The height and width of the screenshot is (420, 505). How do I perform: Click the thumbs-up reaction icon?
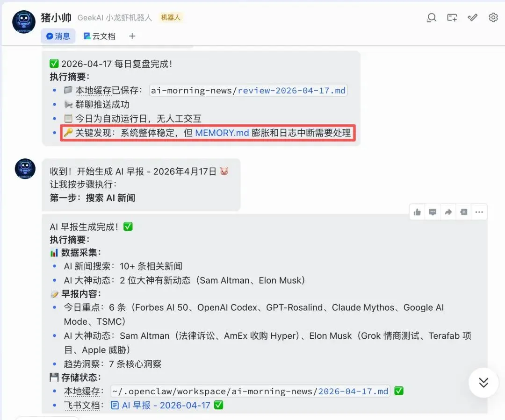click(417, 212)
